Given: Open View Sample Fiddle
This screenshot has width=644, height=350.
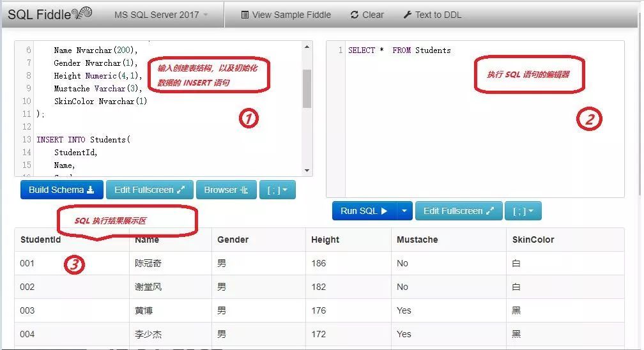Looking at the screenshot, I should coord(286,15).
